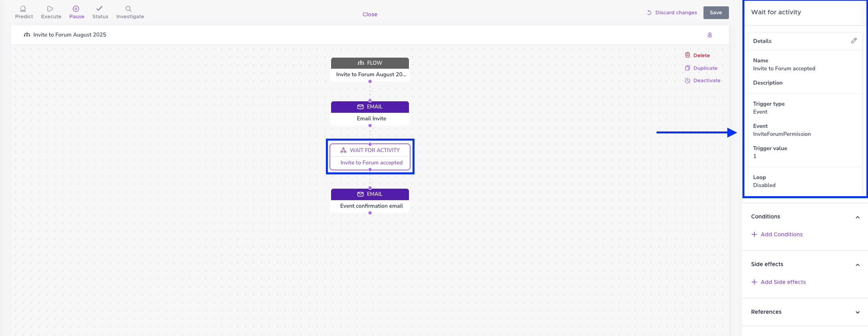
Task: Click the deactivate icon beside Deactivate
Action: pyautogui.click(x=688, y=81)
